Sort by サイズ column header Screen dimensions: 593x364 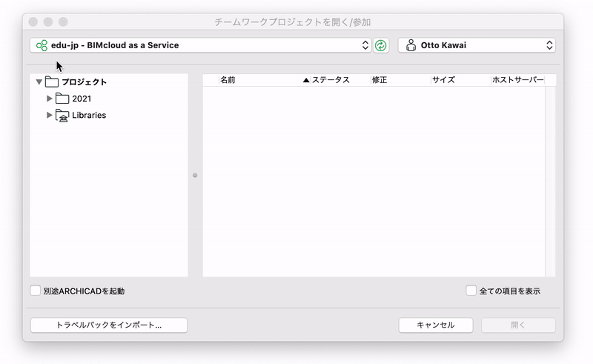coord(461,80)
